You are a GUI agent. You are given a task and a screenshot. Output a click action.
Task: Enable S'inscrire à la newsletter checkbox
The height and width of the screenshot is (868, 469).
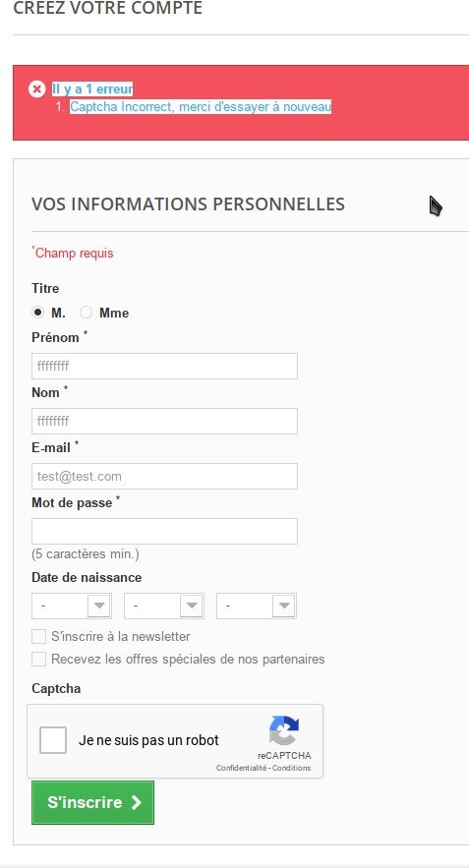[38, 637]
